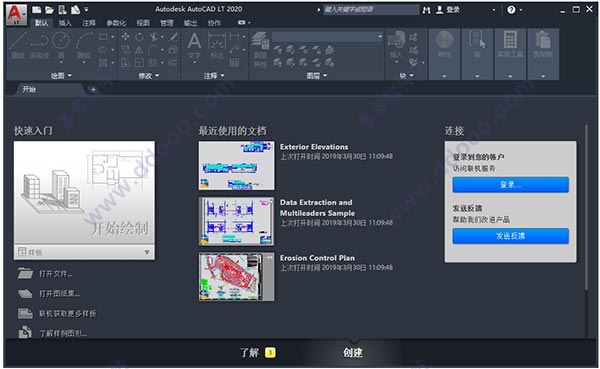Select the Arc (圆弧) tool
Screen dimensions: 600x369
tap(84, 45)
